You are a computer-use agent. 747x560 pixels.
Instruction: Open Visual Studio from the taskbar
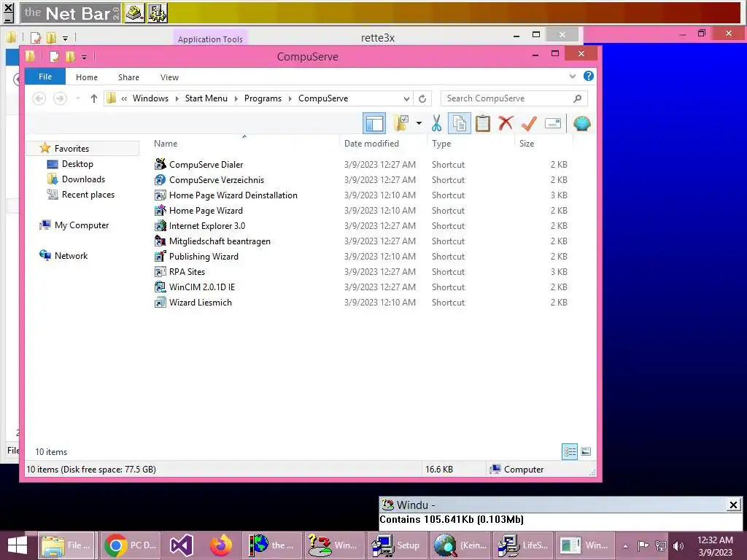pos(182,545)
